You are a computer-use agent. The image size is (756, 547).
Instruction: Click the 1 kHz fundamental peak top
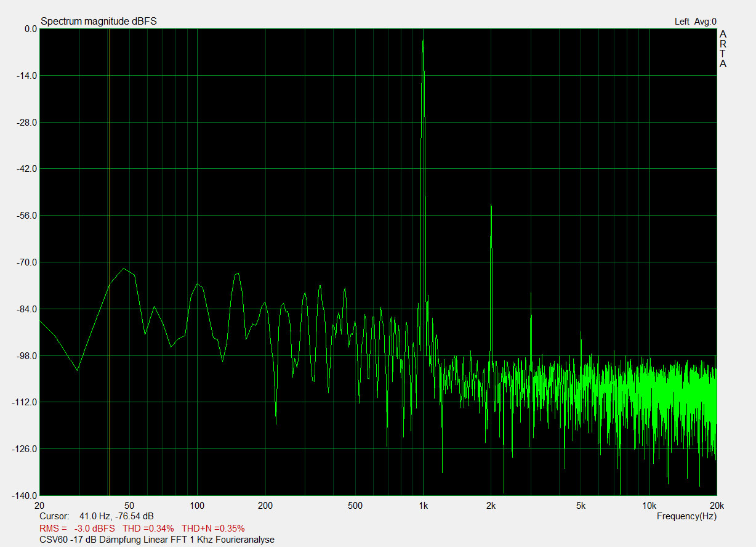(423, 41)
